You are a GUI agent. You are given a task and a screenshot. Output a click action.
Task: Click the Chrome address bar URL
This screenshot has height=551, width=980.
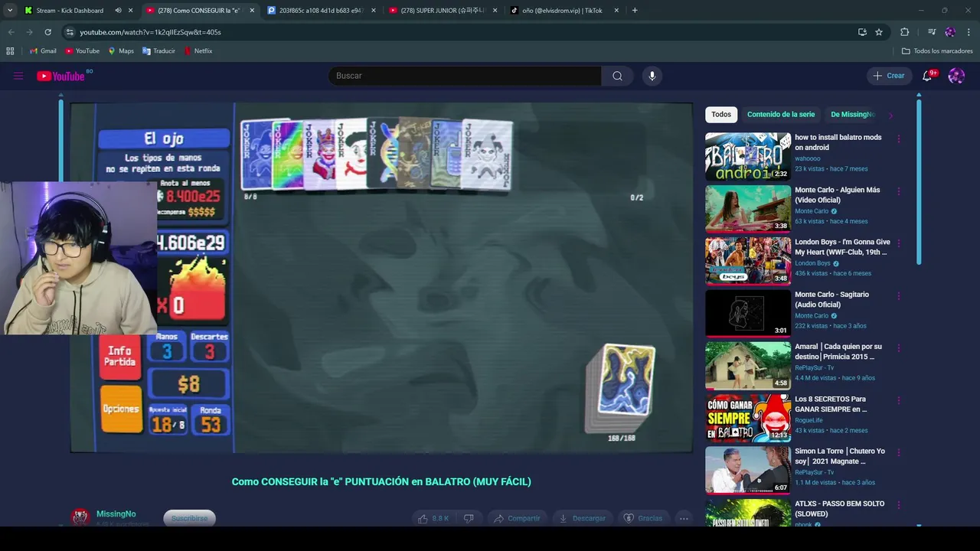coord(150,32)
